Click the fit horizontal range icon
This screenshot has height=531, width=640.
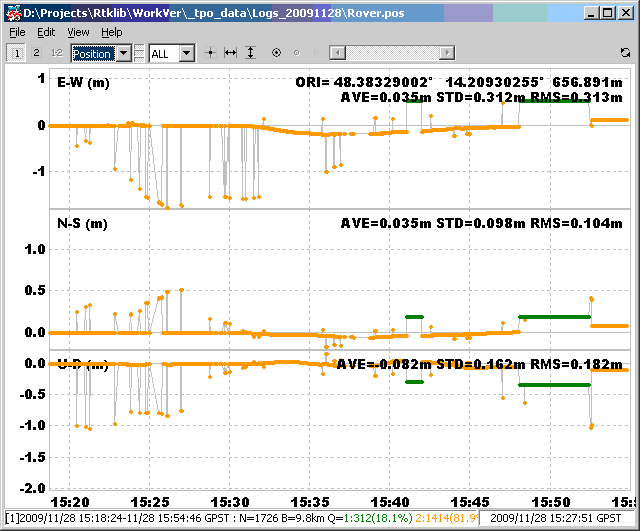231,52
